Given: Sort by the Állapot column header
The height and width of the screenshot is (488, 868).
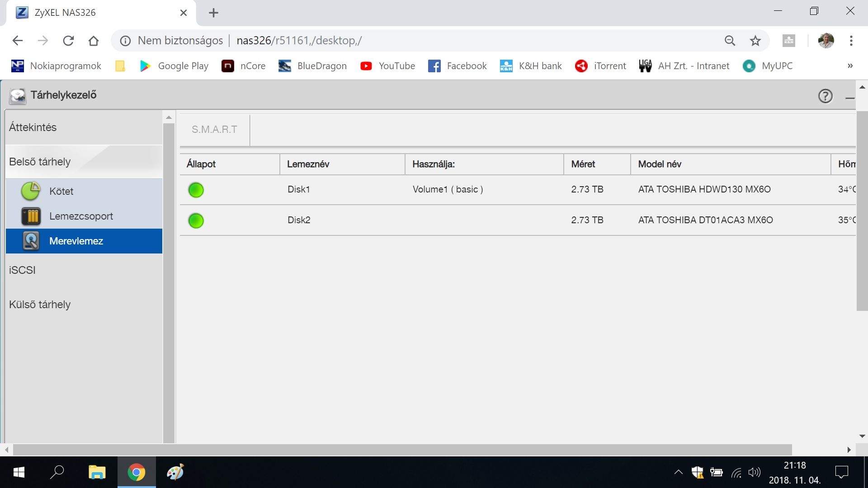Looking at the screenshot, I should [x=230, y=164].
